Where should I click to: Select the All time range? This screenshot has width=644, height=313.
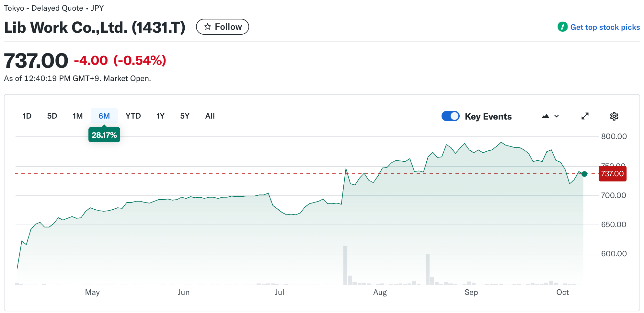210,116
